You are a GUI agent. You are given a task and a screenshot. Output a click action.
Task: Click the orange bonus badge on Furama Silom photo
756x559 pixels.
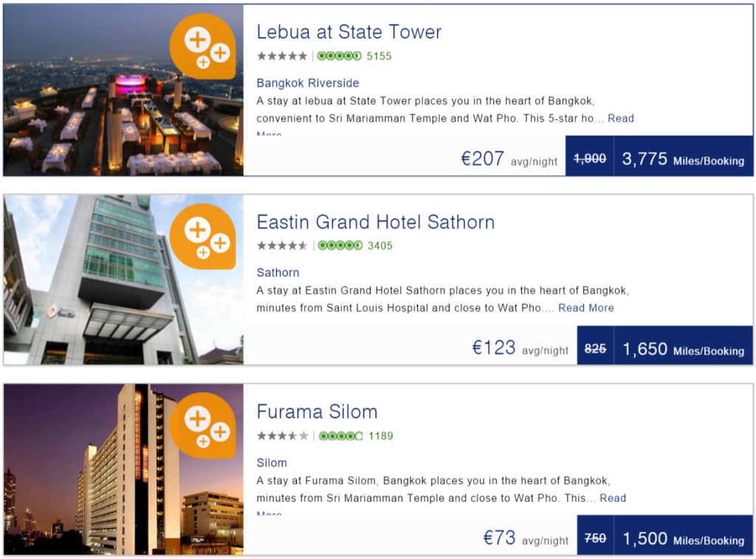coord(203,425)
